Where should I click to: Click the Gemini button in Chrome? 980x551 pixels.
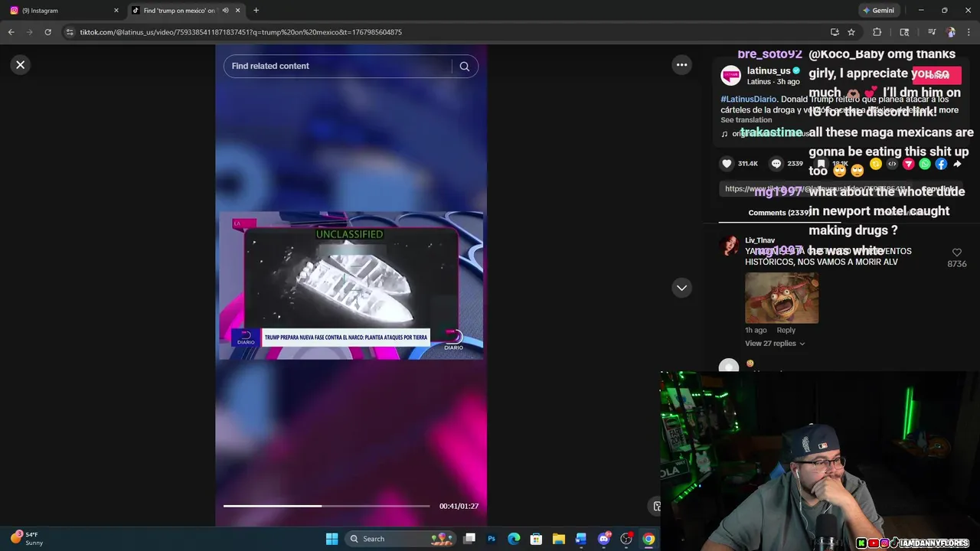pyautogui.click(x=878, y=11)
